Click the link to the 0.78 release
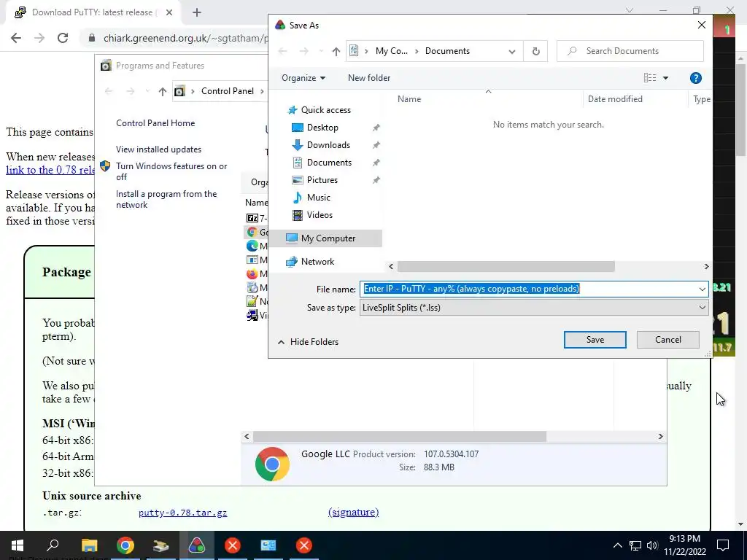This screenshot has width=747, height=560. [x=50, y=169]
